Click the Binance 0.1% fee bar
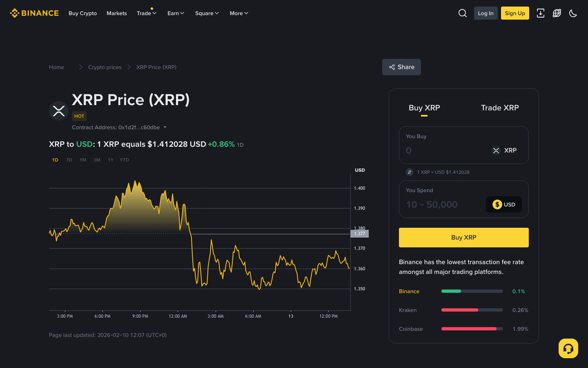Image resolution: width=588 pixels, height=368 pixels. 450,291
